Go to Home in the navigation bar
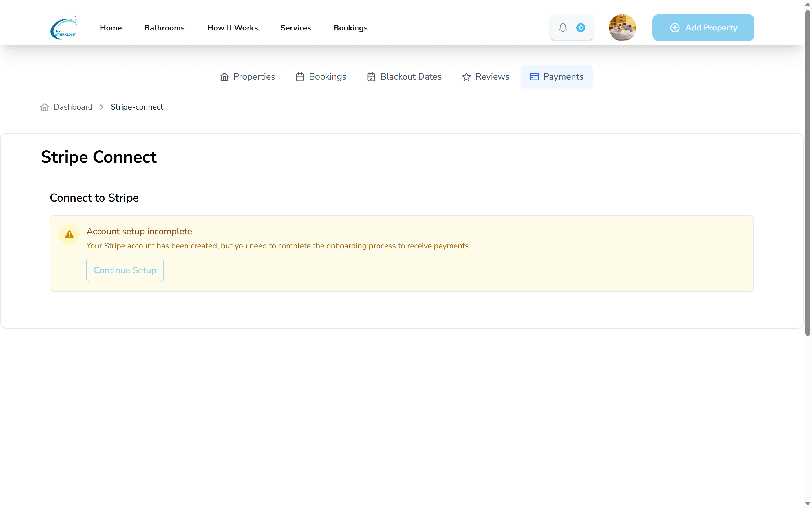Viewport: 812px width, 508px height. 111,28
